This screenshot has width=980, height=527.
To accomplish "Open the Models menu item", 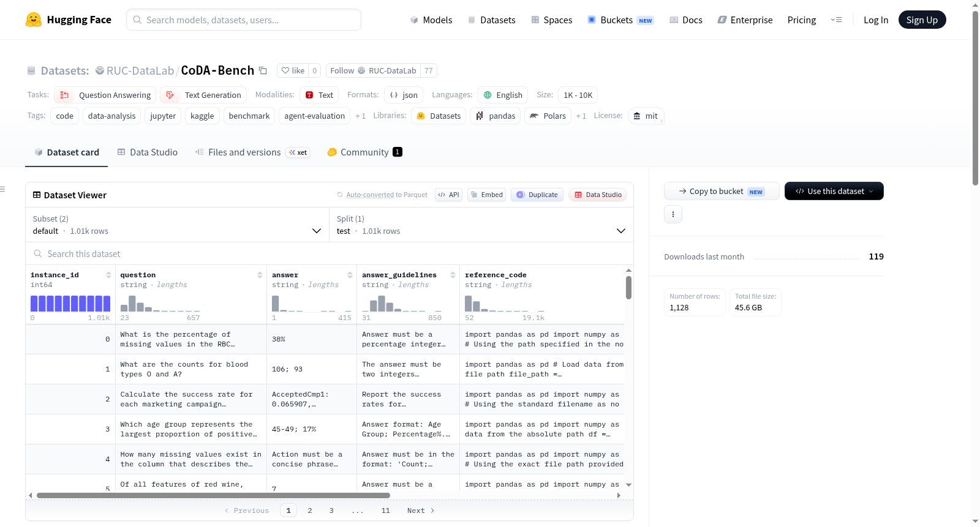I will (431, 20).
